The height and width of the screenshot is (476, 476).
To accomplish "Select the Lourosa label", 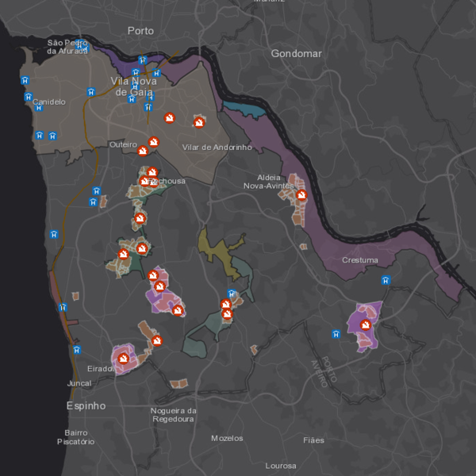I will coord(281,466).
